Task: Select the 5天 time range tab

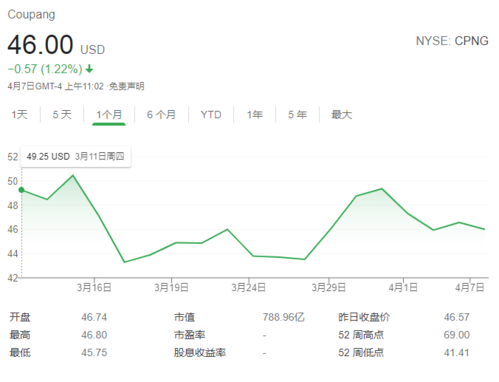Action: pos(62,115)
